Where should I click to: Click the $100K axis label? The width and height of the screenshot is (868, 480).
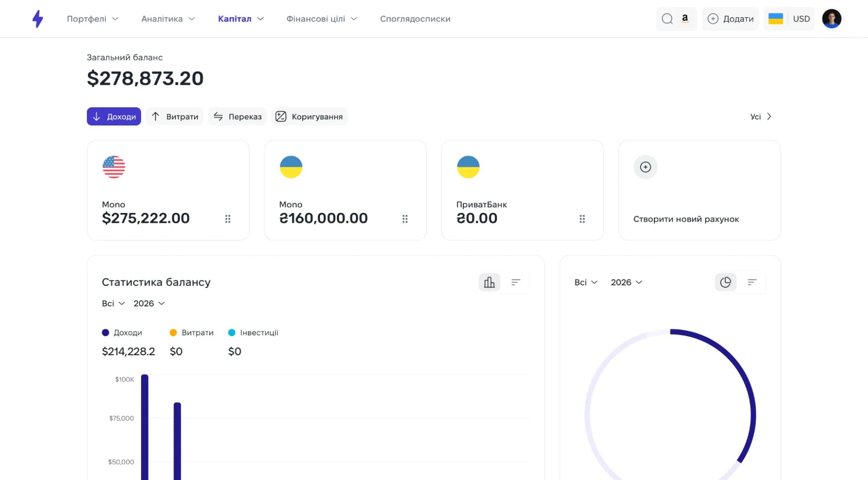click(125, 379)
